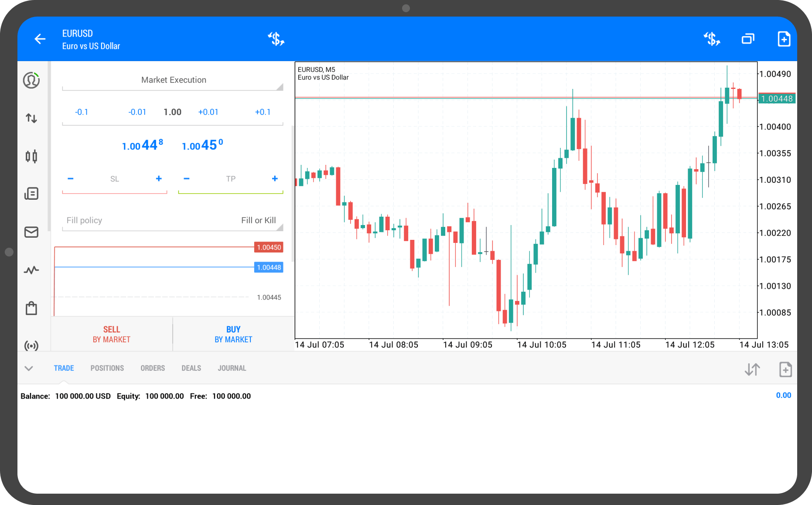Open the signals broadcast icon
The width and height of the screenshot is (812, 505).
31,346
